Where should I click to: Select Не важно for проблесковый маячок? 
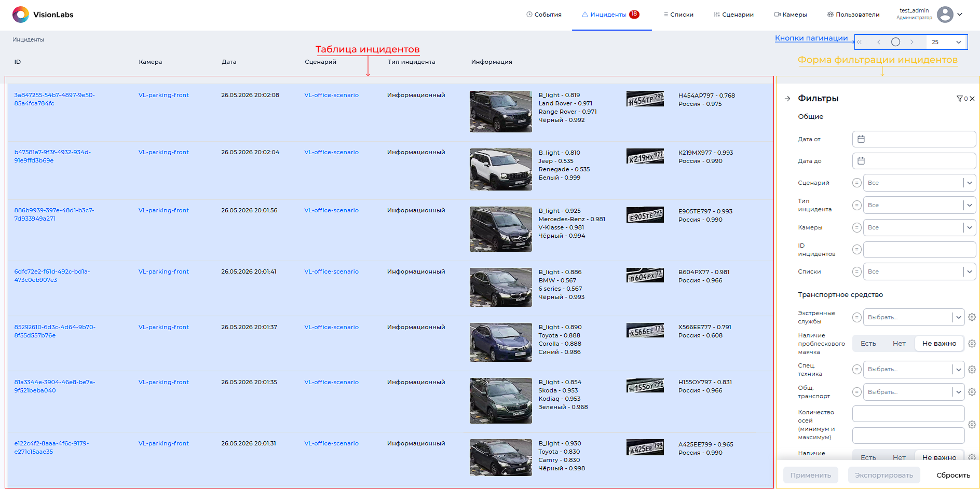(x=939, y=344)
